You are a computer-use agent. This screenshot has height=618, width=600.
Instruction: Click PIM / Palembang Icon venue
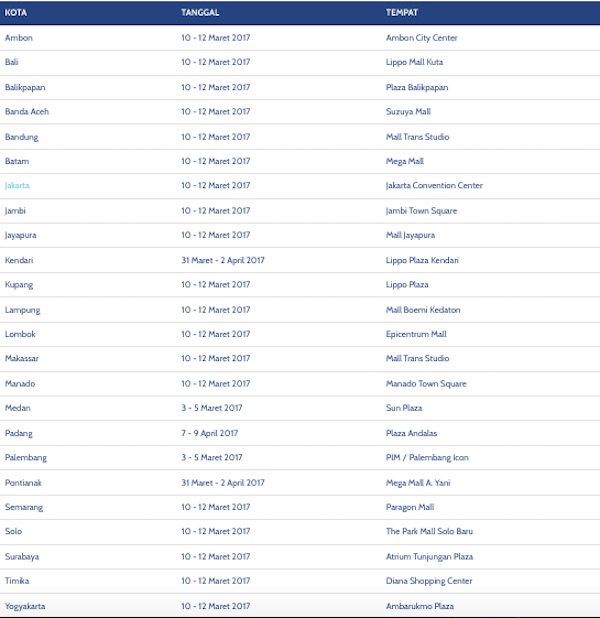click(427, 458)
